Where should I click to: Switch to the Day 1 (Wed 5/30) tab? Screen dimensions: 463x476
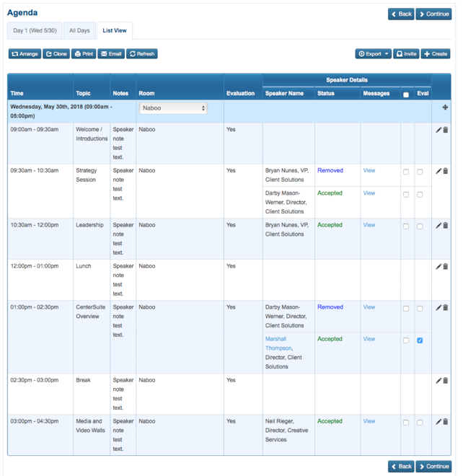coord(35,31)
